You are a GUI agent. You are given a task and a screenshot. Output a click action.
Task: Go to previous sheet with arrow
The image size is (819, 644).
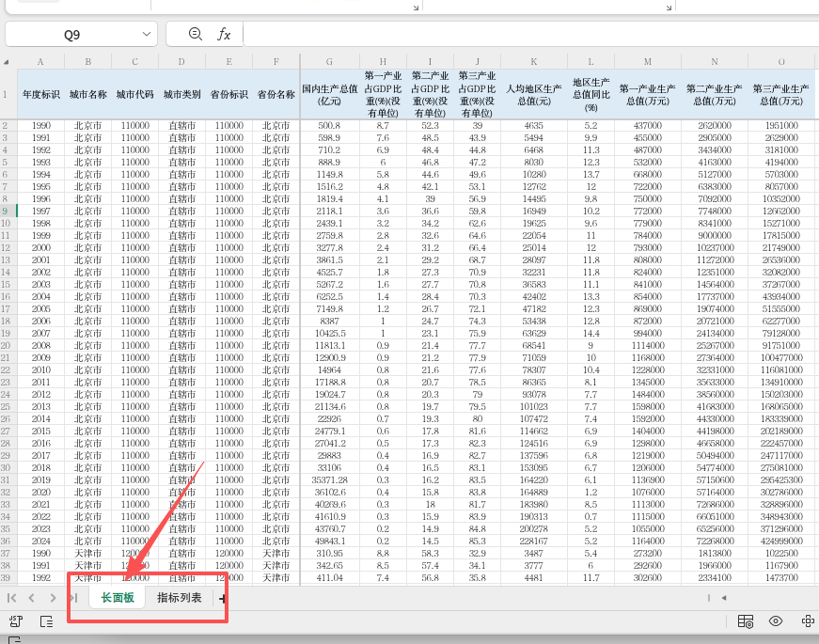tap(31, 598)
